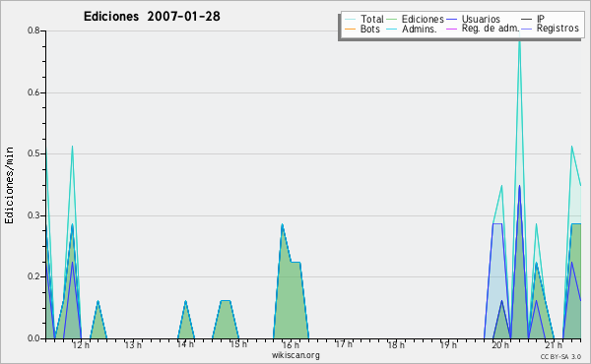Click the Reg. de adm. magenta legend line
This screenshot has height=364, width=591.
tap(451, 29)
